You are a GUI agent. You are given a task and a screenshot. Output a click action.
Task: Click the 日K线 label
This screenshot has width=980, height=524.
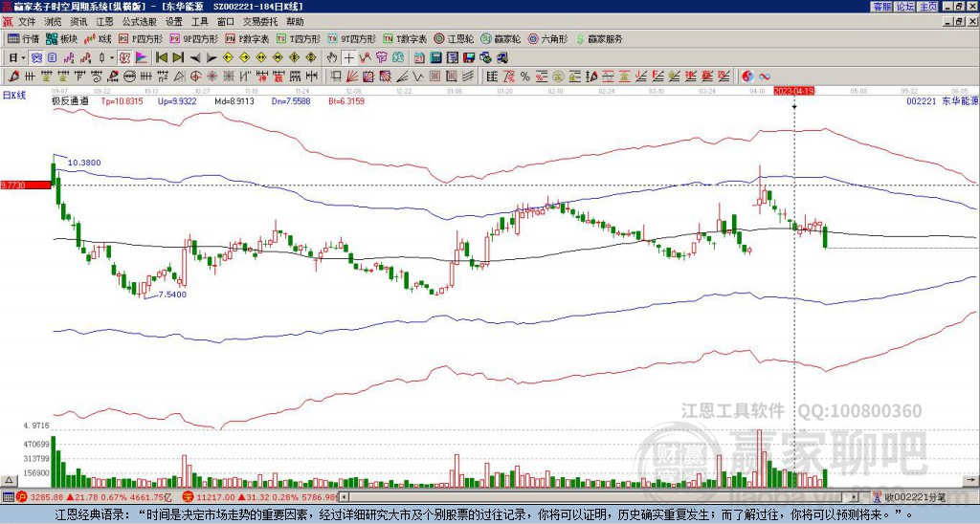point(13,96)
